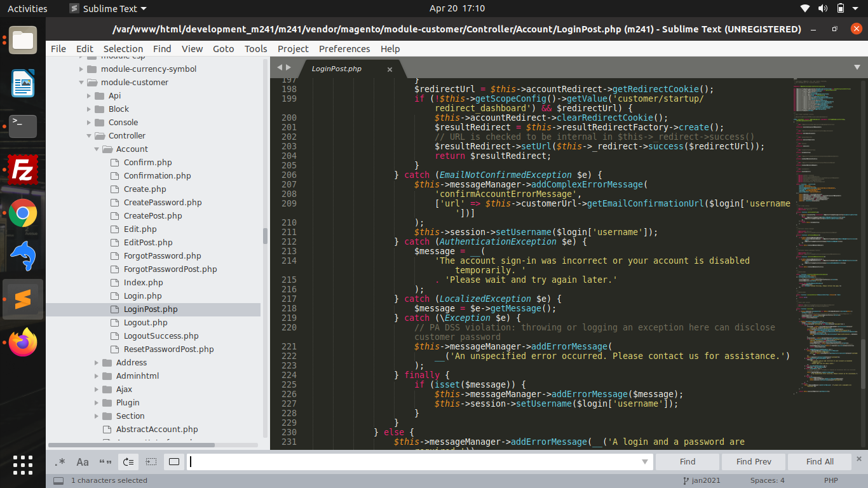Toggle sidebar using status bar icon
This screenshot has width=868, height=488.
point(58,481)
